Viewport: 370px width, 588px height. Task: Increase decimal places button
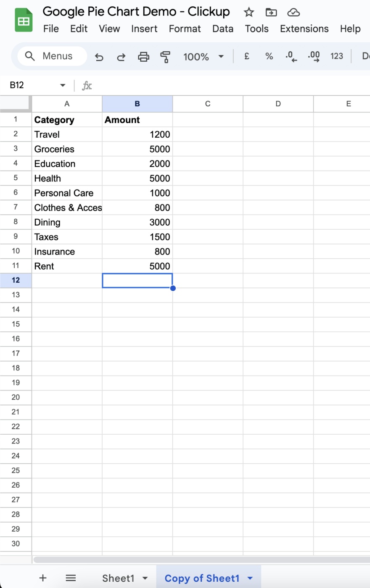coord(314,56)
